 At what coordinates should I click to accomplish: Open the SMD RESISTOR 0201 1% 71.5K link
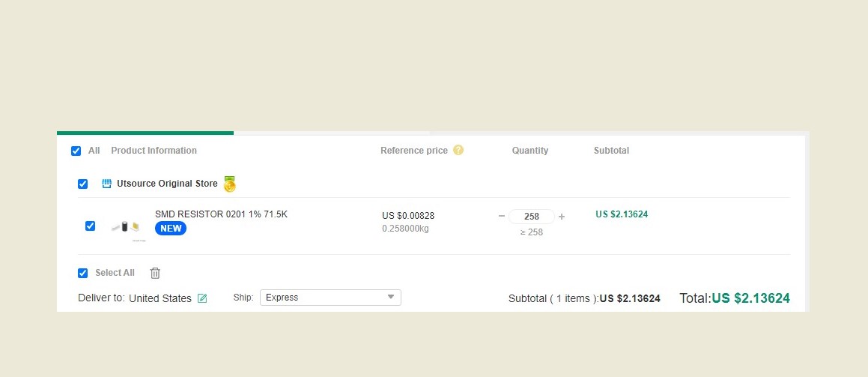(221, 214)
